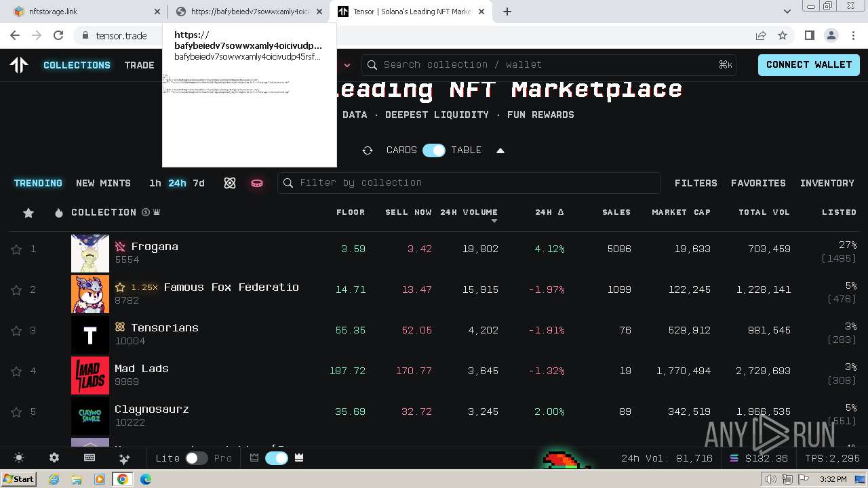Open the Tensorians collection thumbnail
The image size is (868, 488).
click(x=90, y=335)
